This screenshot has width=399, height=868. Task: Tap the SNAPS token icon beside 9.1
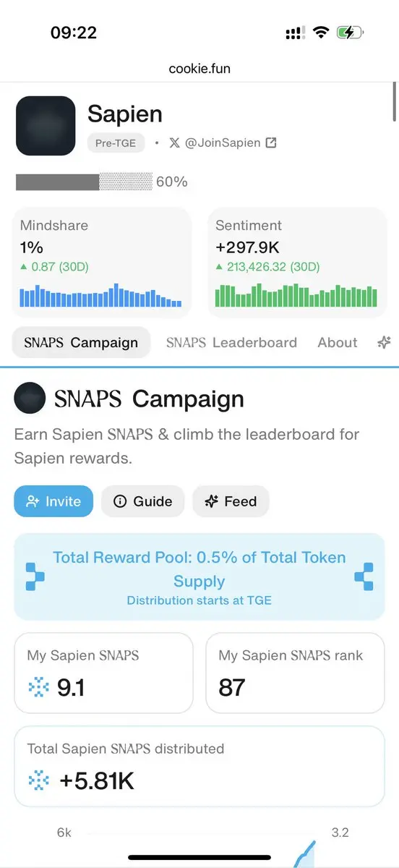(x=38, y=686)
